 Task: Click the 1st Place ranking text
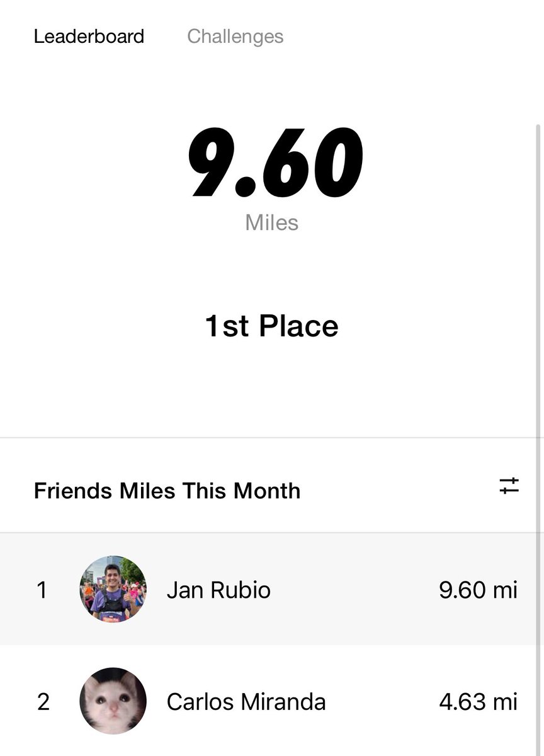tap(271, 326)
